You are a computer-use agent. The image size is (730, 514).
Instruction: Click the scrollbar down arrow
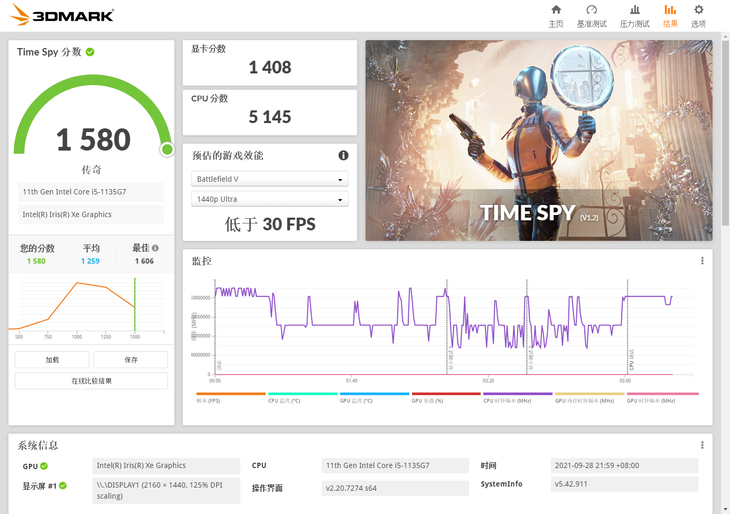pyautogui.click(x=726, y=509)
